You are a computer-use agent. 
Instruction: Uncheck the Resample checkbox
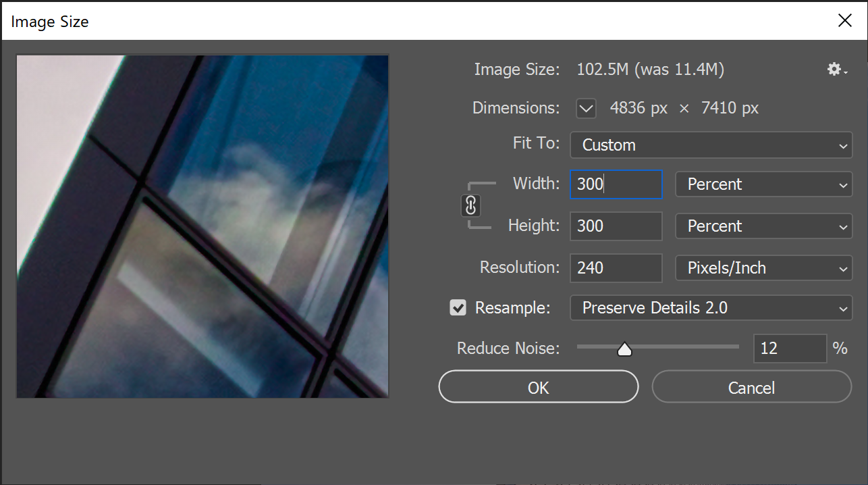click(x=458, y=308)
